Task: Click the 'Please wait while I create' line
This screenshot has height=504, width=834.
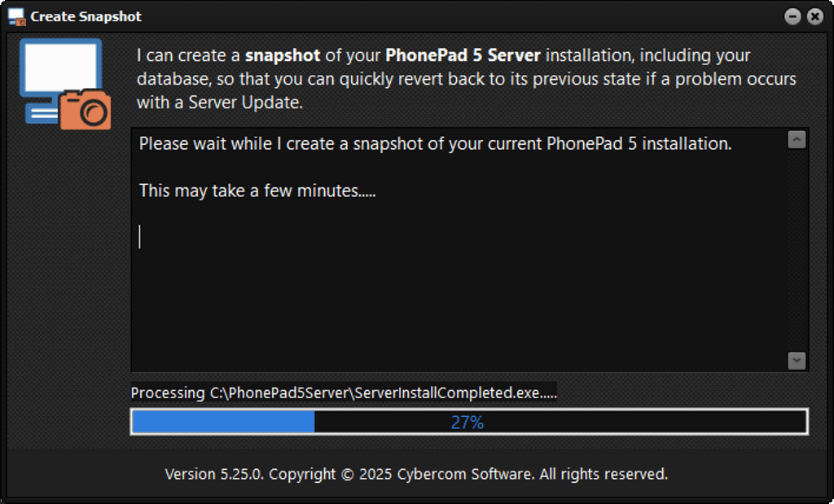Action: [435, 143]
